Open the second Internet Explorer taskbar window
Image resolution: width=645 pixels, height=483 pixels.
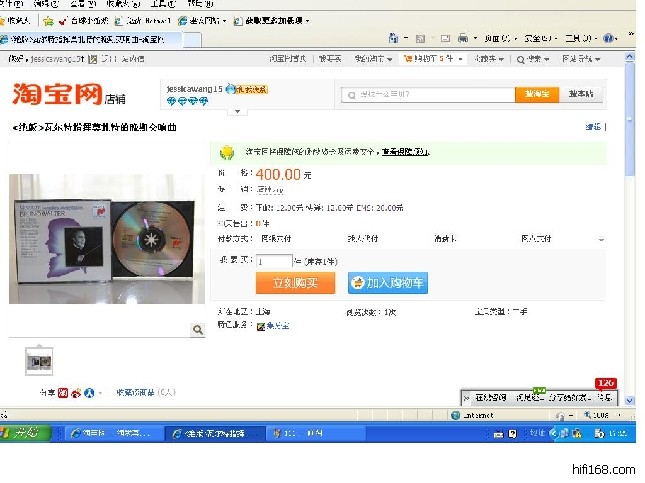pyautogui.click(x=215, y=433)
